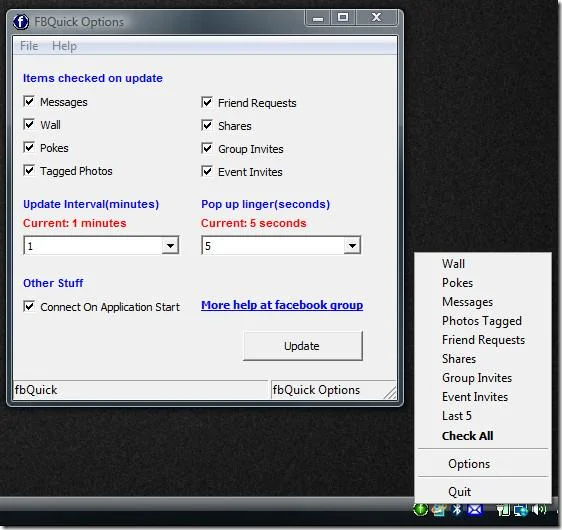Open the Help menu
Viewport: 562px width, 530px height.
click(x=64, y=46)
